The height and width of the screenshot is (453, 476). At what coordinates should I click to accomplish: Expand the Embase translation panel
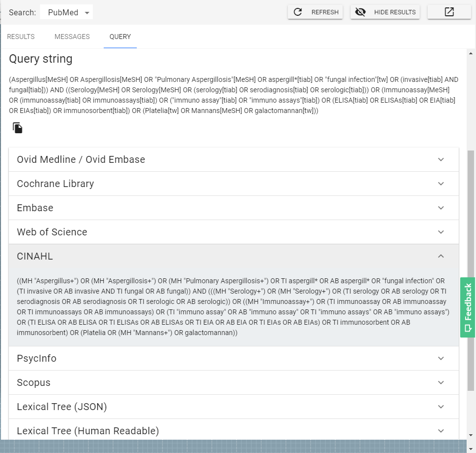point(234,208)
